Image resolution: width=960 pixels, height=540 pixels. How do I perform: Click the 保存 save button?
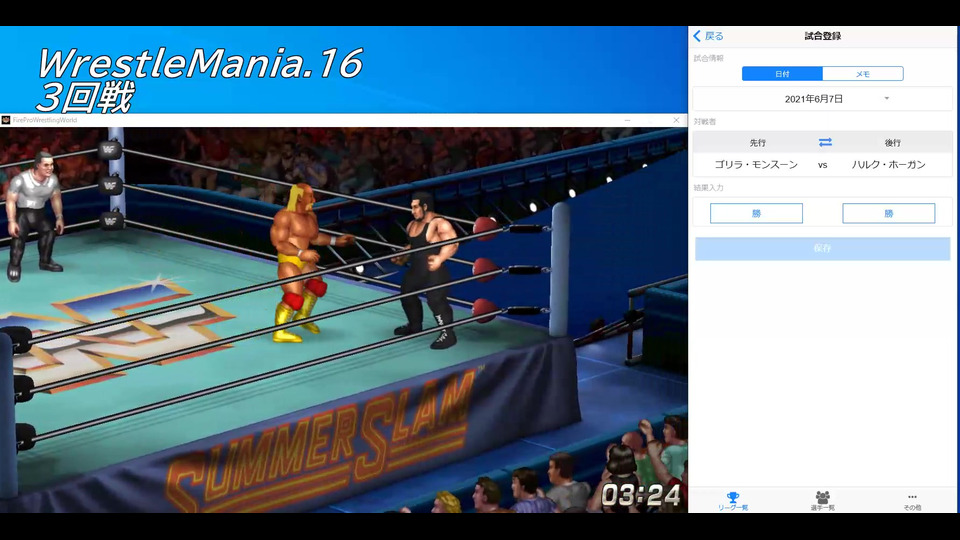(822, 249)
